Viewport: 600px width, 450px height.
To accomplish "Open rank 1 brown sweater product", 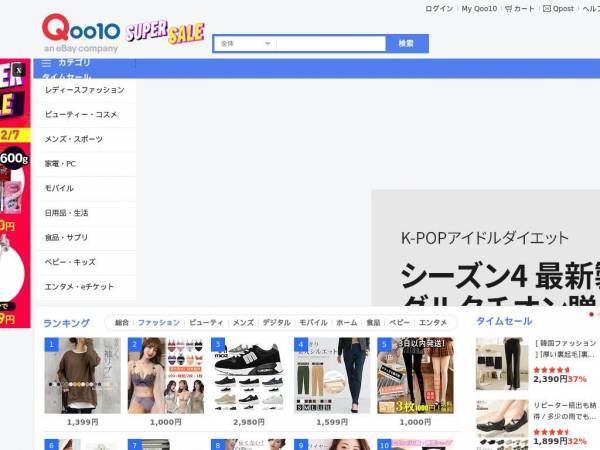I will (82, 375).
